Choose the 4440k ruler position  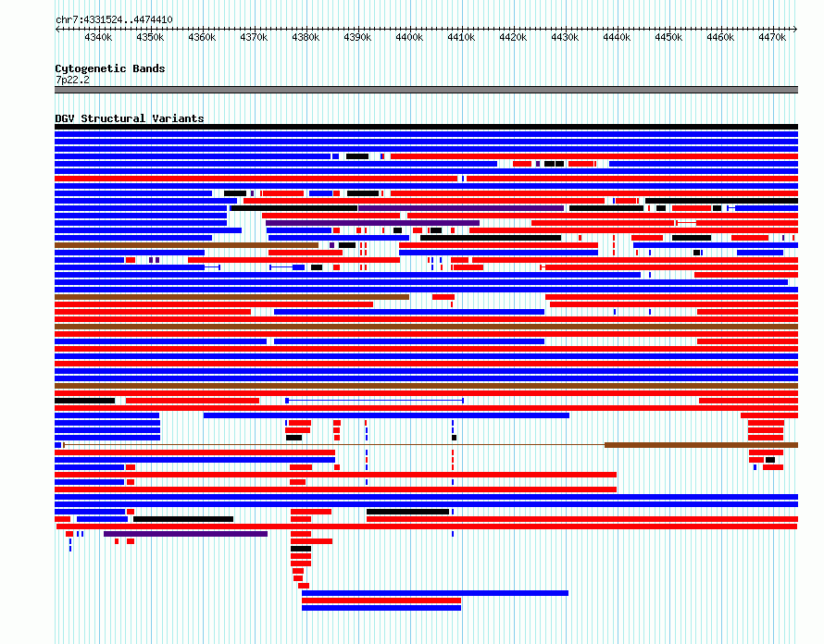(617, 37)
